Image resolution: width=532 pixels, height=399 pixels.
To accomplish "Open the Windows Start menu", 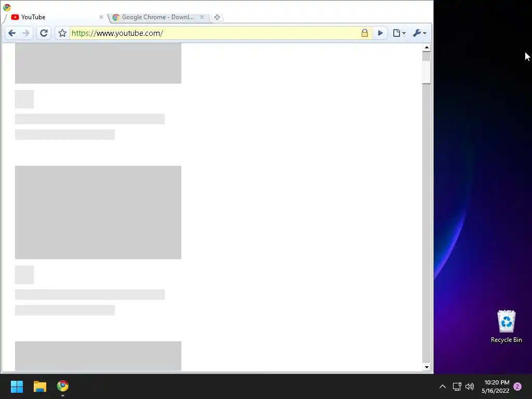I will coord(17,386).
